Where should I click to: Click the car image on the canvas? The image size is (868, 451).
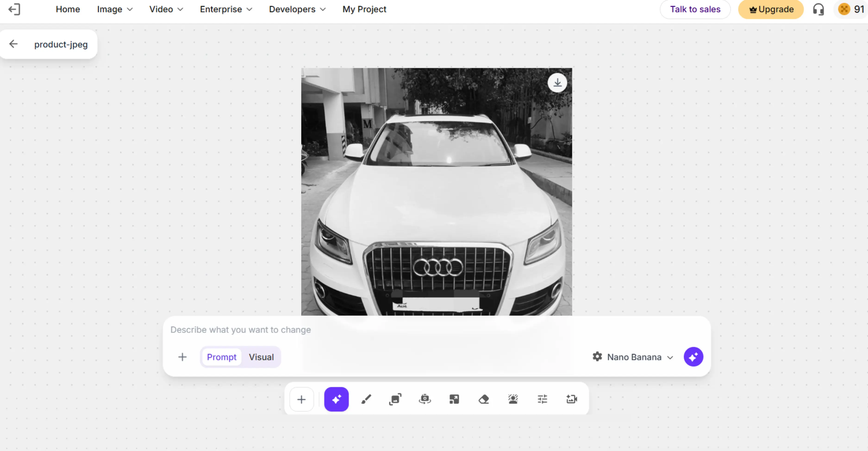[436, 192]
